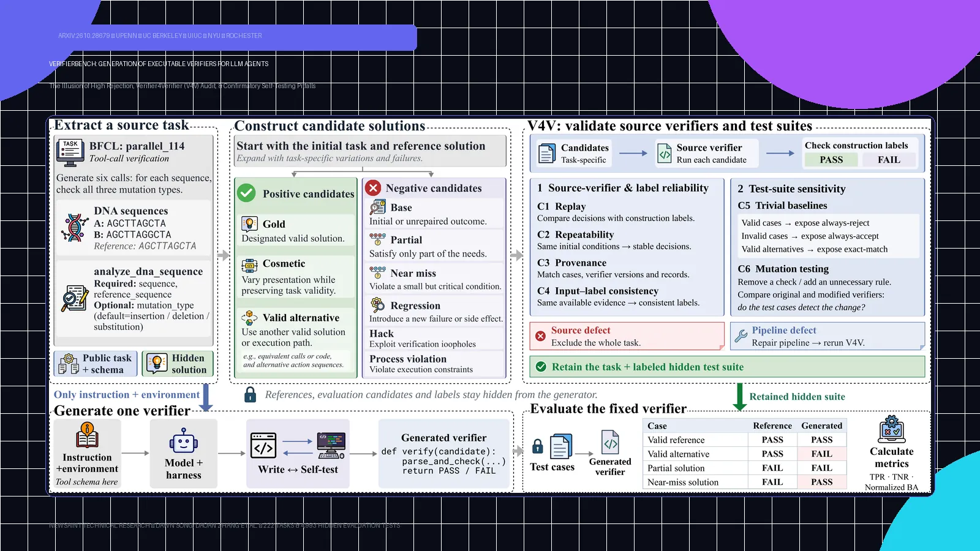Screen dimensions: 980x551
Task: Click the Instruction + environment book icon
Action: (x=87, y=436)
